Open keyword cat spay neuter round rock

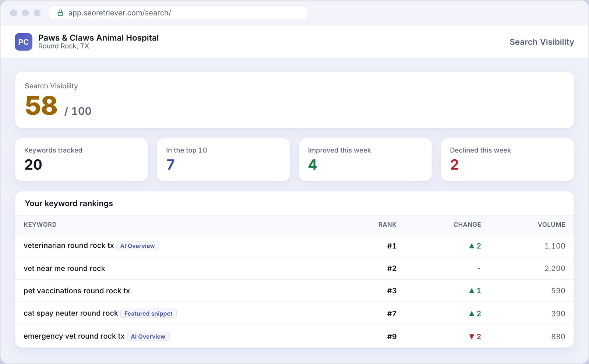71,313
